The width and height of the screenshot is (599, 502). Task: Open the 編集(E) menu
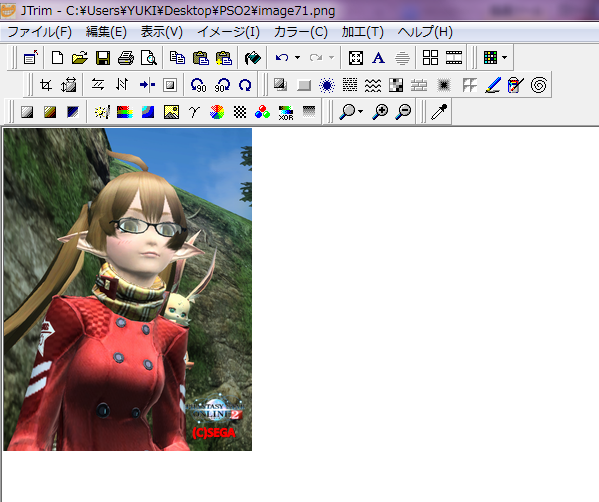[x=106, y=32]
